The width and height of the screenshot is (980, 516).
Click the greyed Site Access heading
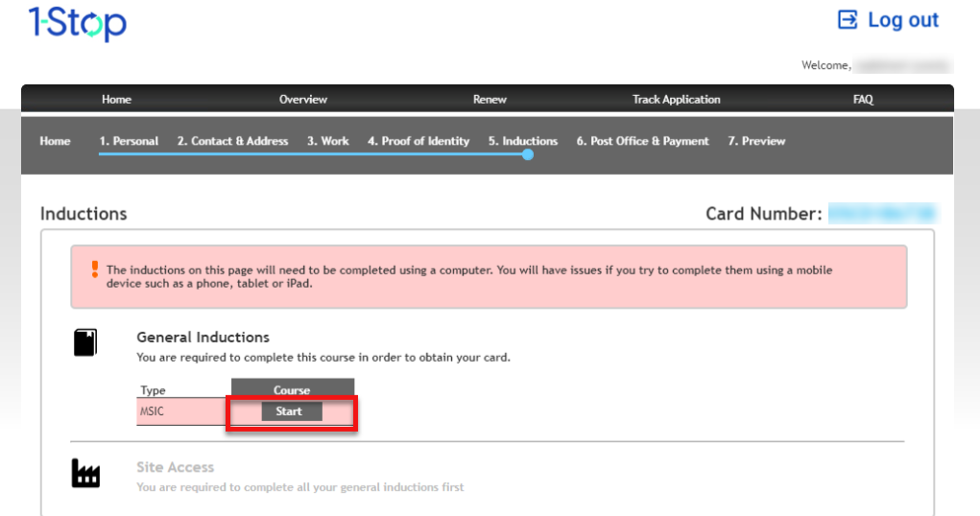tap(176, 467)
